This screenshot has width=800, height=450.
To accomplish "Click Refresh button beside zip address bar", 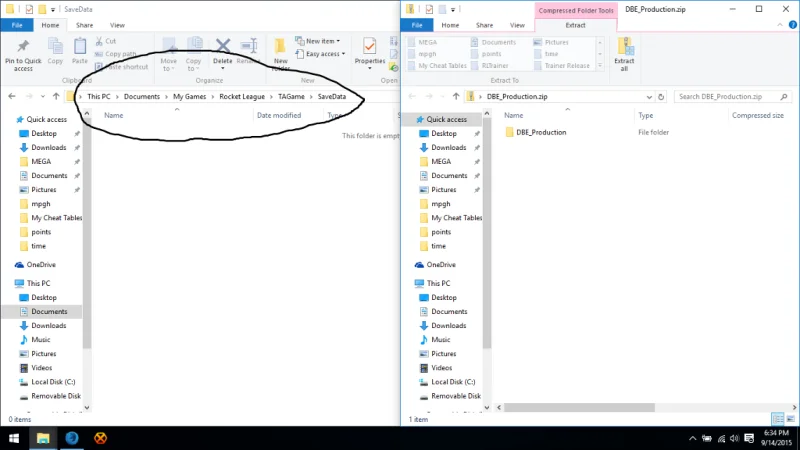I will click(661, 96).
